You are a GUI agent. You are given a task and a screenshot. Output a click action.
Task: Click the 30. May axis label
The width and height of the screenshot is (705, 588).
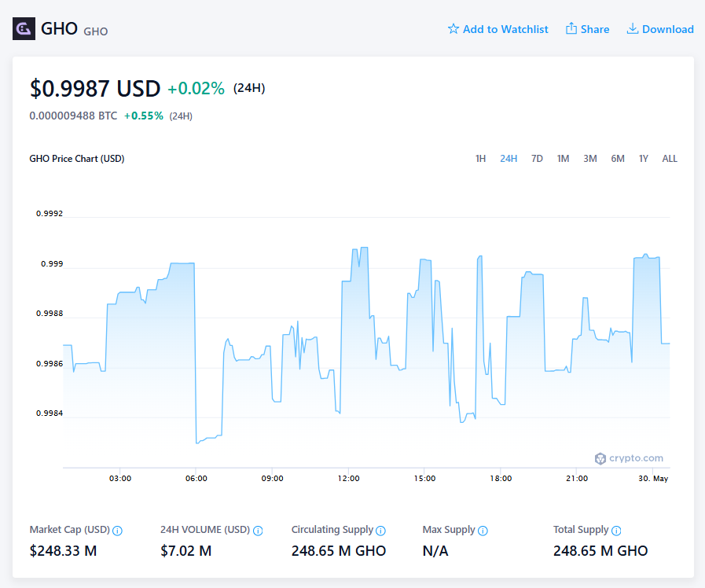(653, 478)
